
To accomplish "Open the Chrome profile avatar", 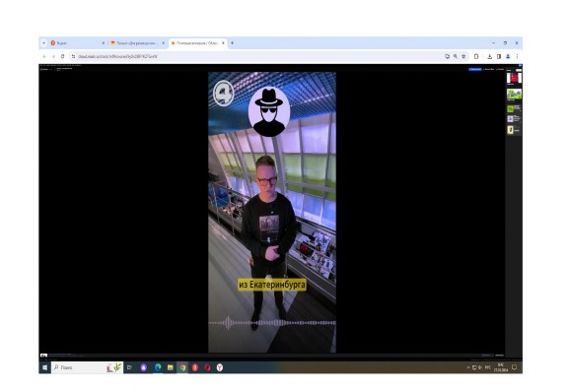I will (x=508, y=56).
